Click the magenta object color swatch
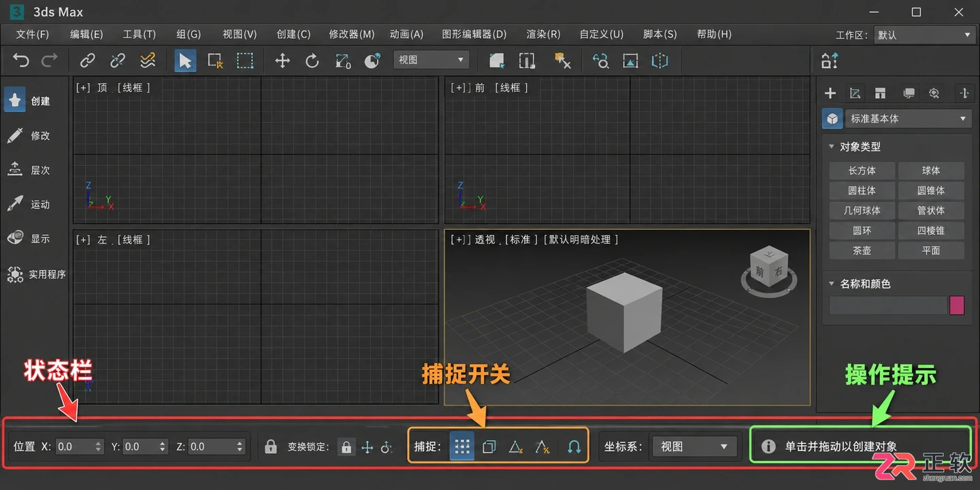The image size is (980, 490). [x=957, y=306]
